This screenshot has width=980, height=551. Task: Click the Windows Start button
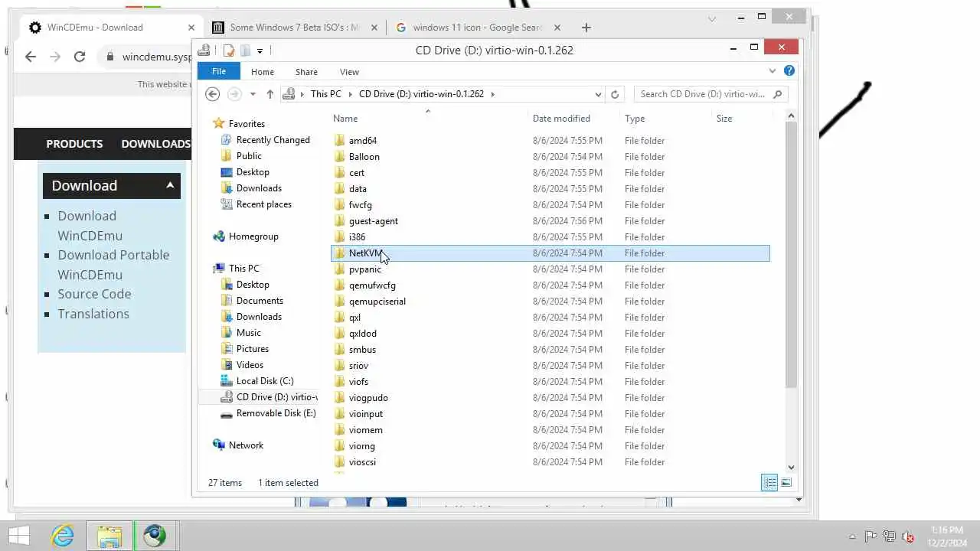pyautogui.click(x=19, y=536)
